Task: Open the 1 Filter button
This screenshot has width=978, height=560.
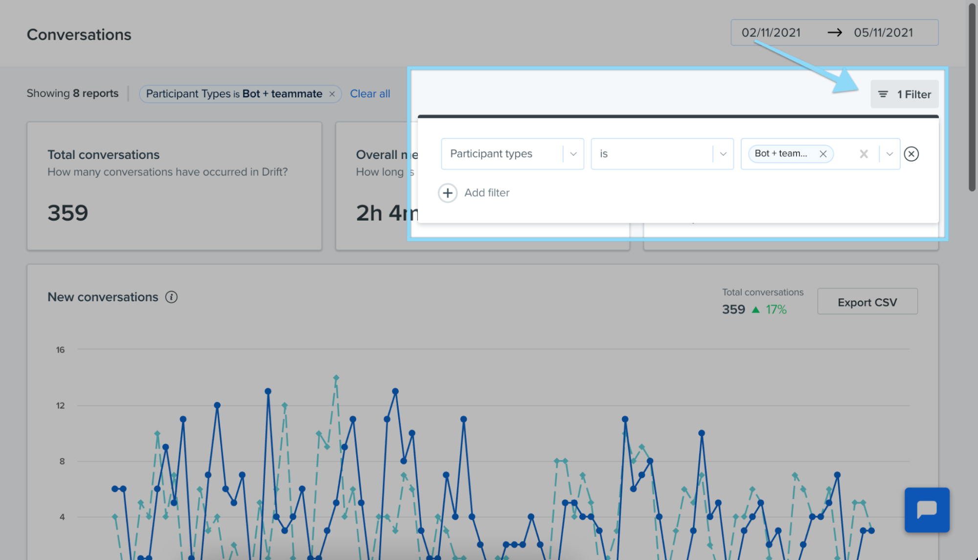Action: [x=904, y=94]
